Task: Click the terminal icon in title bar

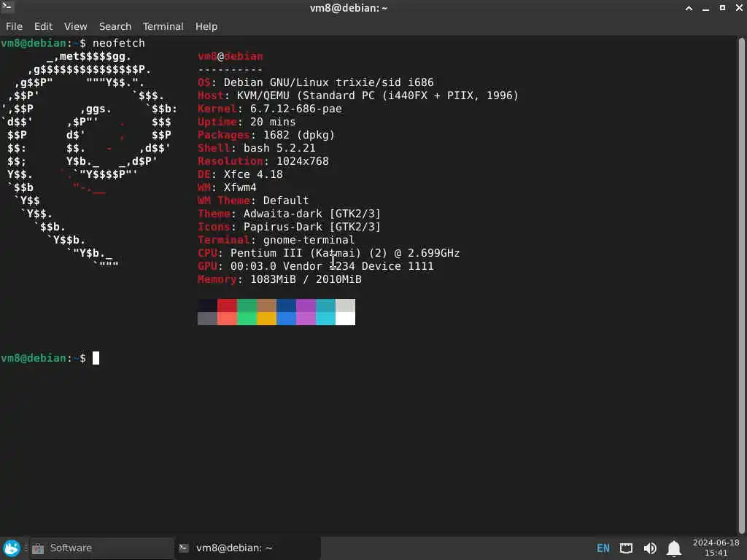Action: (x=7, y=6)
